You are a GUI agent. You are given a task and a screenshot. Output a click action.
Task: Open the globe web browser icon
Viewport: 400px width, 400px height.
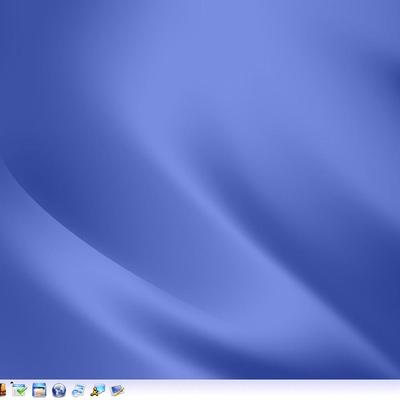tap(59, 390)
